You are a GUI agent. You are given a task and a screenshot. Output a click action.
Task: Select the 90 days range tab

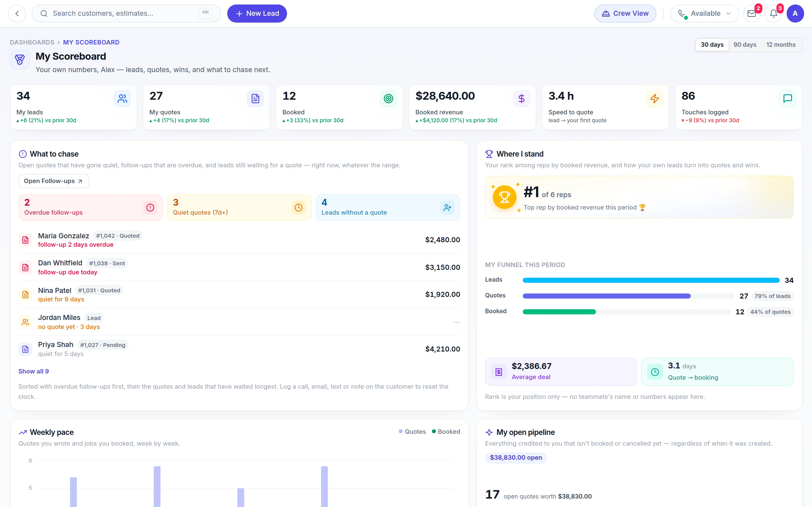pos(745,45)
